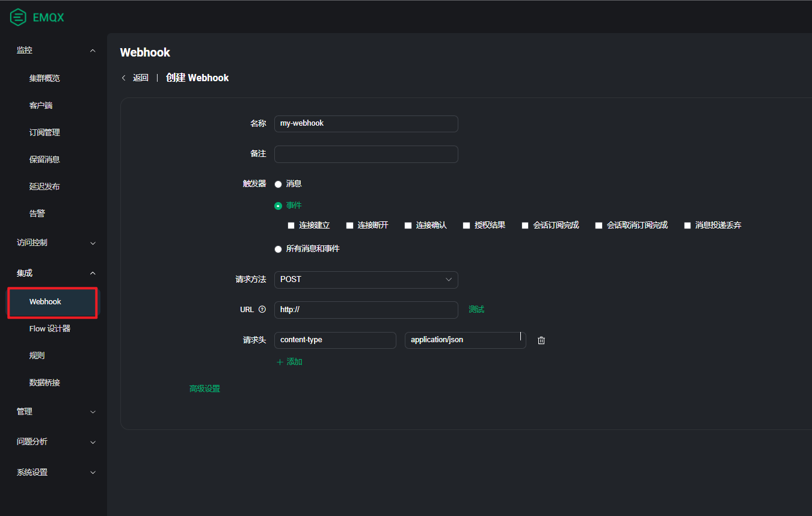The height and width of the screenshot is (516, 812).
Task: Click the application/json header value field
Action: pos(466,340)
